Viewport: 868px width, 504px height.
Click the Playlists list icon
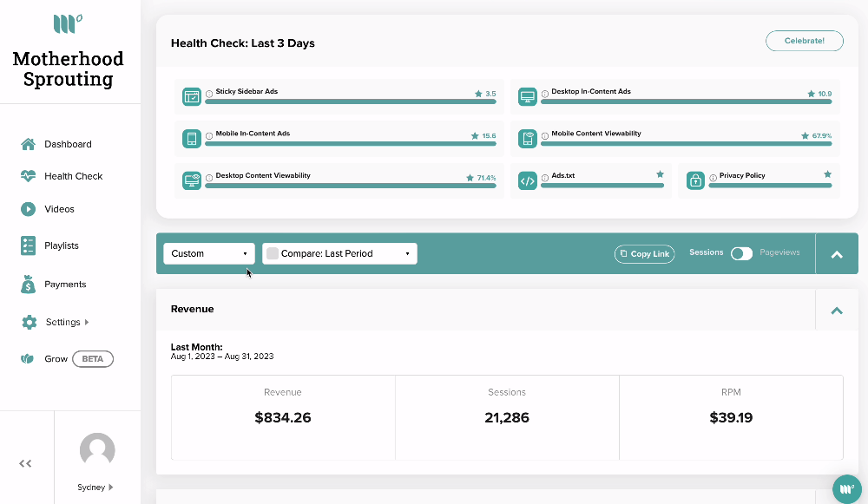(x=29, y=245)
